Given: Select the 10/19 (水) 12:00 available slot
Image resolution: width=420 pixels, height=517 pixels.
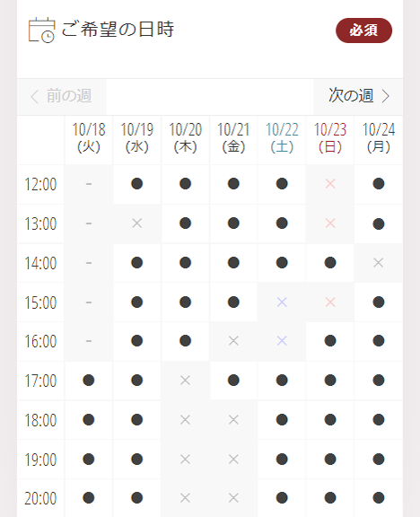Looking at the screenshot, I should coord(136,184).
